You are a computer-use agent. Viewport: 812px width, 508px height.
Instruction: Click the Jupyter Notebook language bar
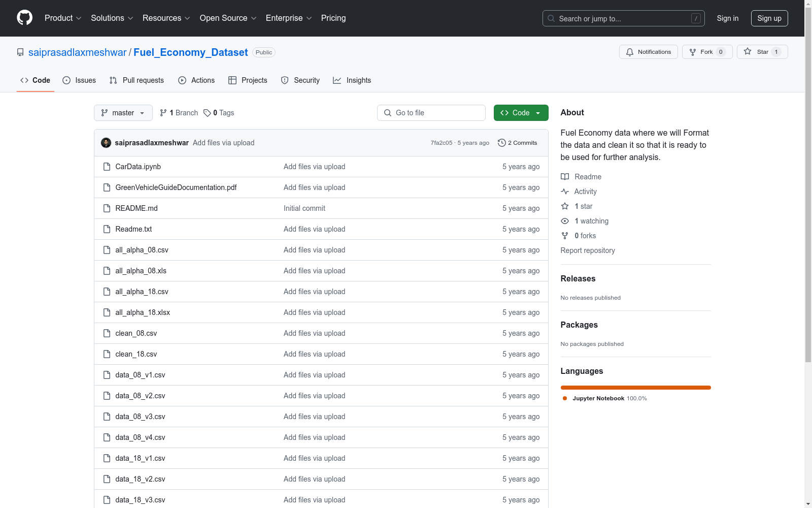[636, 388]
